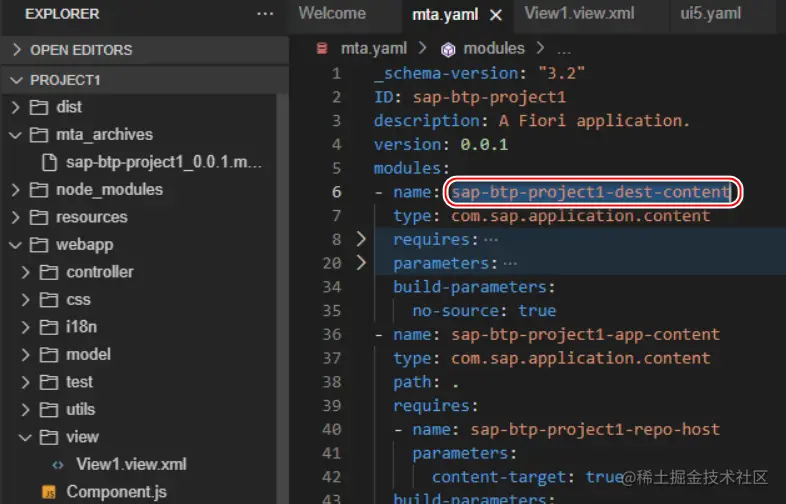Screen dimensions: 786x504
Task: Click the YAML file icon in breadcrumb
Action: [322, 48]
